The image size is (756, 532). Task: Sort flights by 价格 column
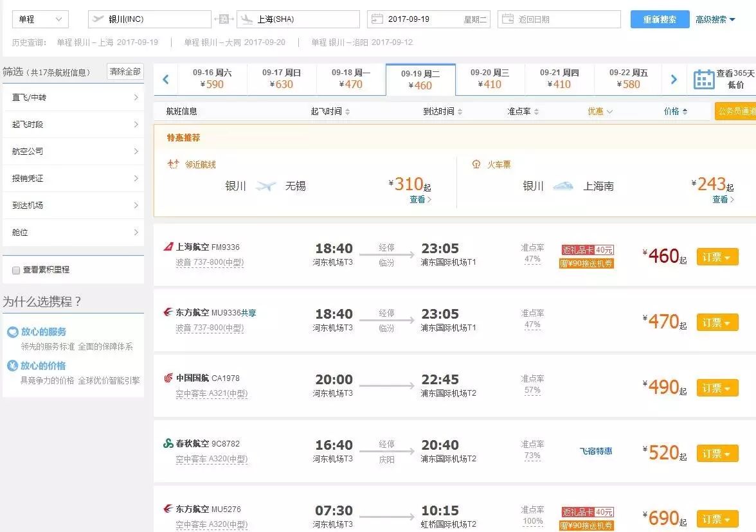(x=675, y=111)
